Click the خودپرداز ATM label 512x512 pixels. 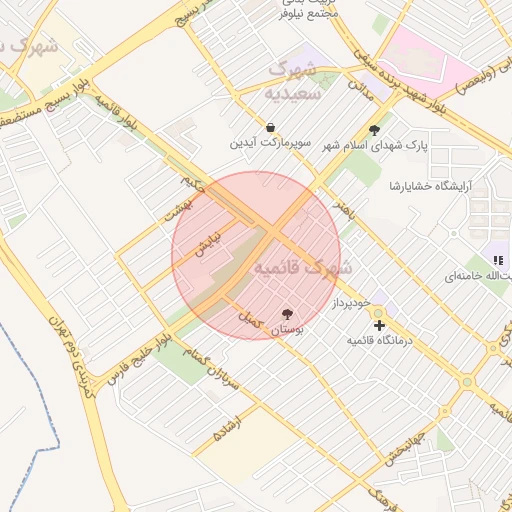(x=351, y=303)
